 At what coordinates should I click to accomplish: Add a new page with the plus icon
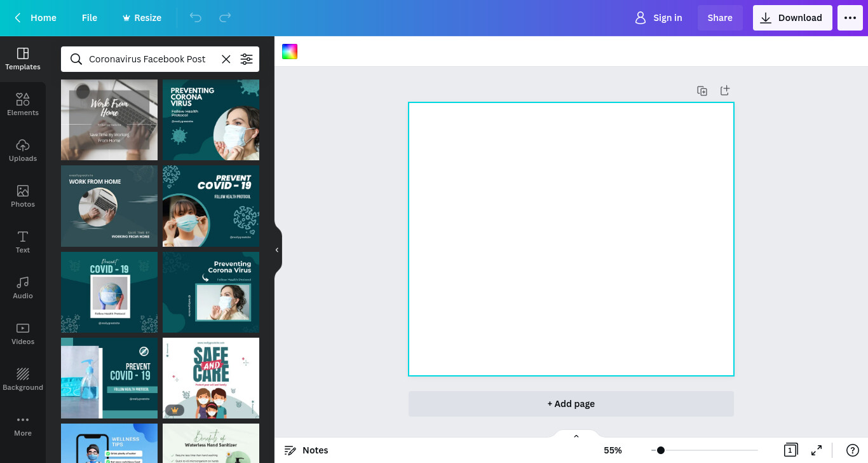(x=724, y=91)
